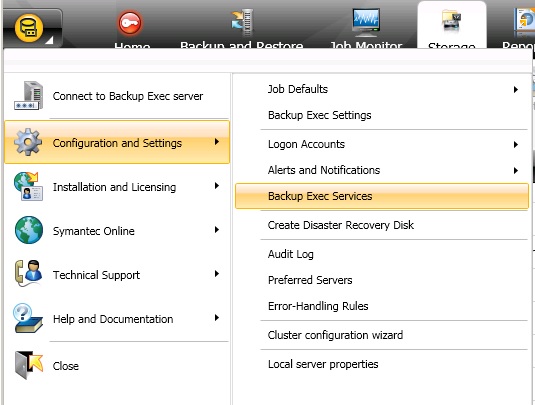Open the Configuration and Settings menu

coord(117,142)
